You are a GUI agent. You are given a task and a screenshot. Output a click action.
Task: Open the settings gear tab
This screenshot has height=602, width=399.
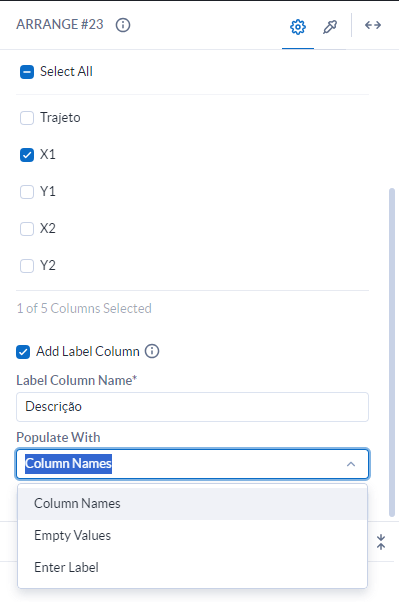click(298, 27)
